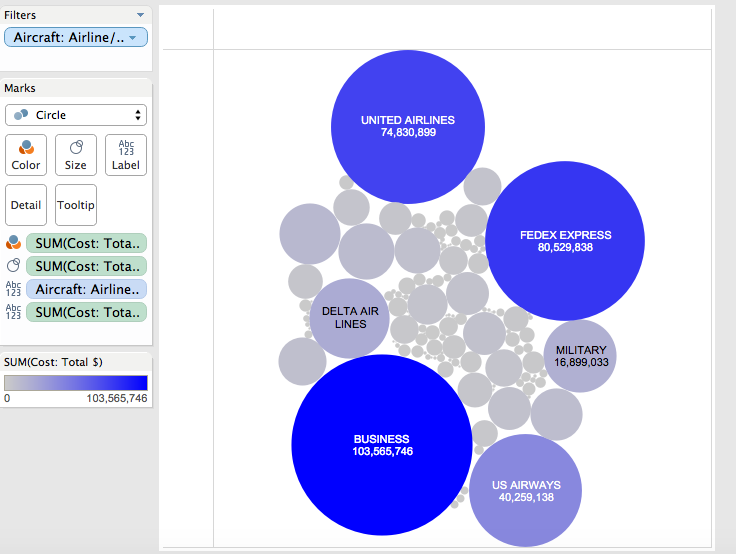Click the Size marks card button
Viewport: 736px width, 554px height.
(76, 155)
